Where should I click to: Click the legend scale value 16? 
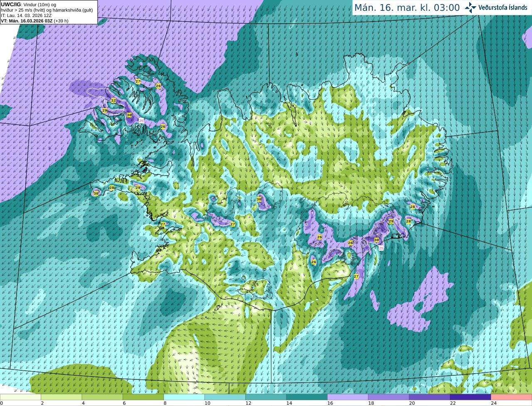click(x=330, y=403)
